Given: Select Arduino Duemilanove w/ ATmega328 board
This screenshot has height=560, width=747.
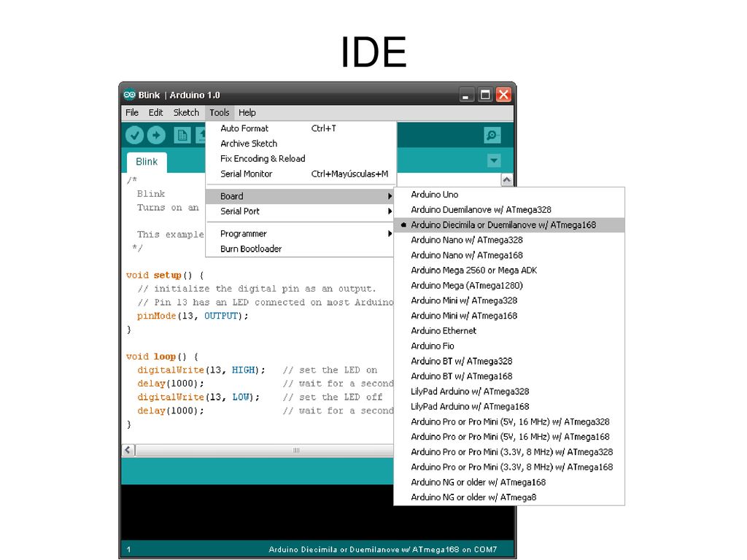Looking at the screenshot, I should click(509, 210).
